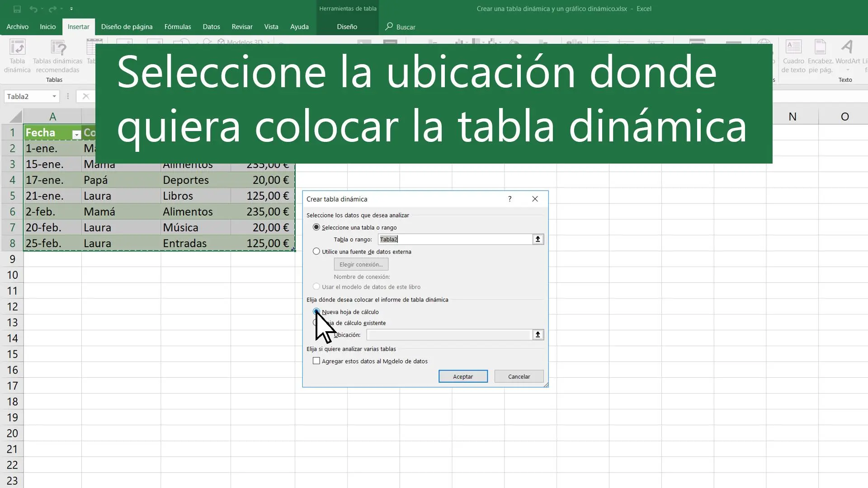
Task: Open the Diseño ribbon tab
Action: 347,26
